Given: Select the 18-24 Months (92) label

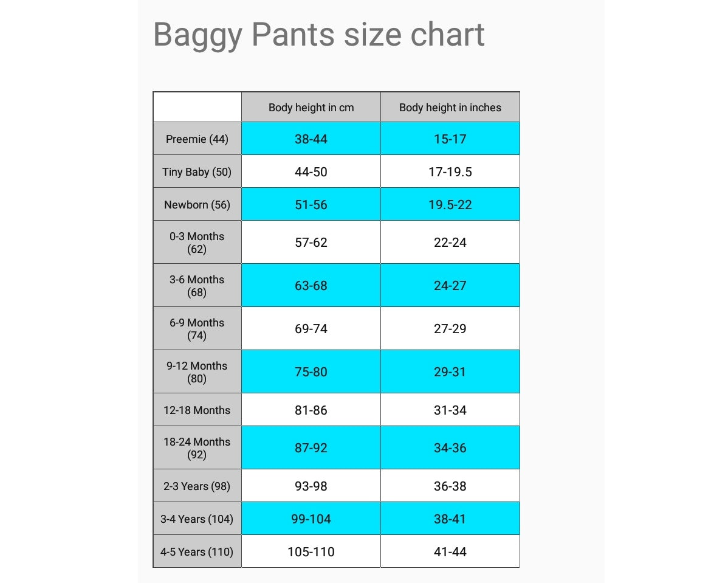Looking at the screenshot, I should click(x=197, y=448).
